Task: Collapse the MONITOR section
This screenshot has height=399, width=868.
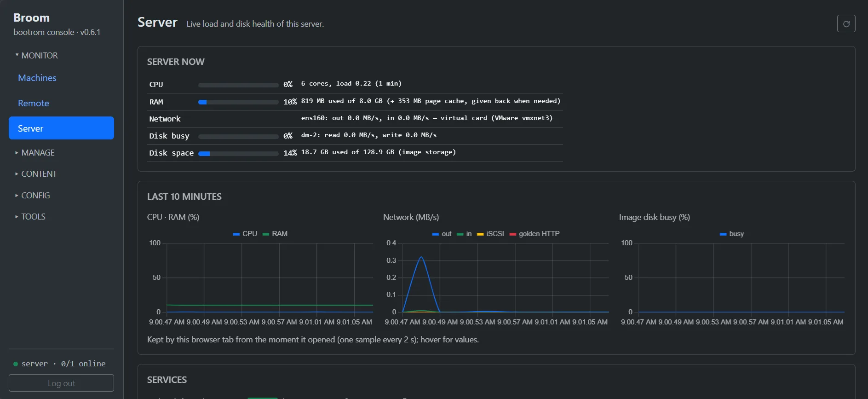Action: (37, 55)
